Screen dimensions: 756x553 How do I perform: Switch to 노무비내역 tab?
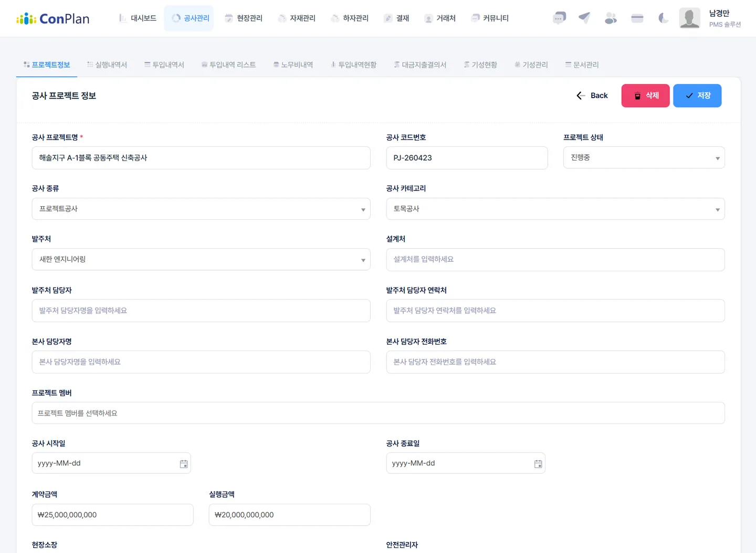point(293,65)
